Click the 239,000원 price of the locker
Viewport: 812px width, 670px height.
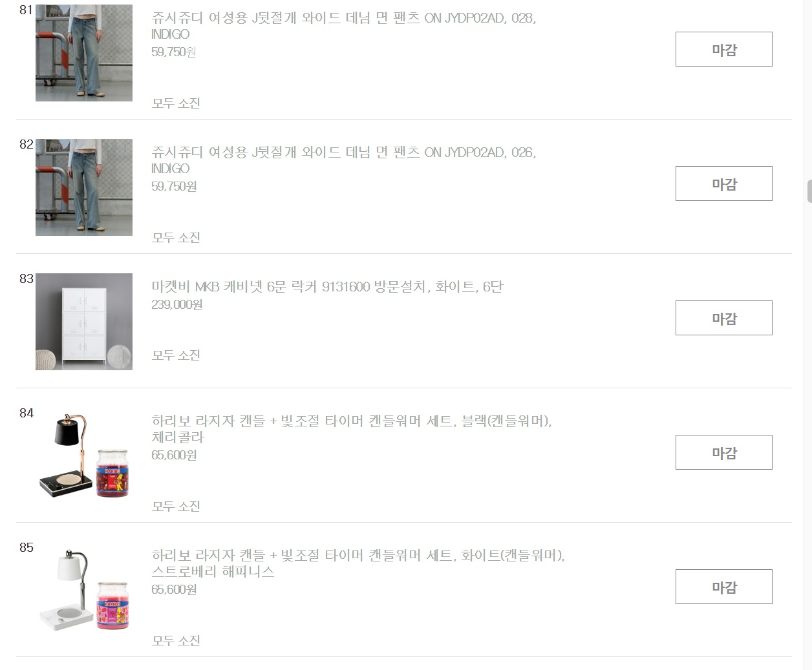pos(177,304)
